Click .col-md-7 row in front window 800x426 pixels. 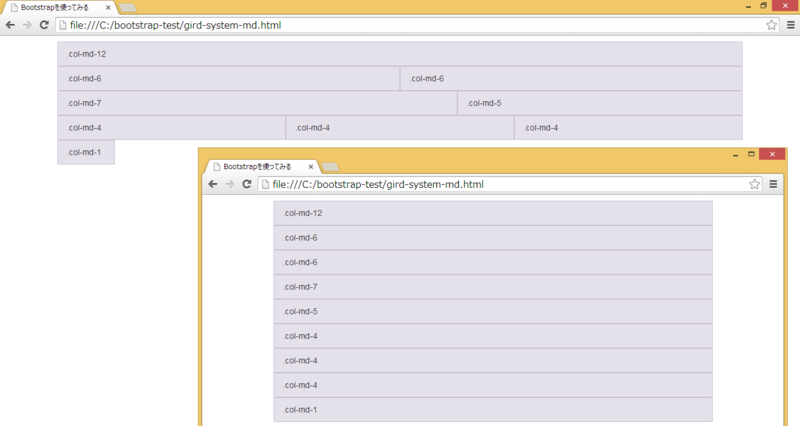[493, 287]
